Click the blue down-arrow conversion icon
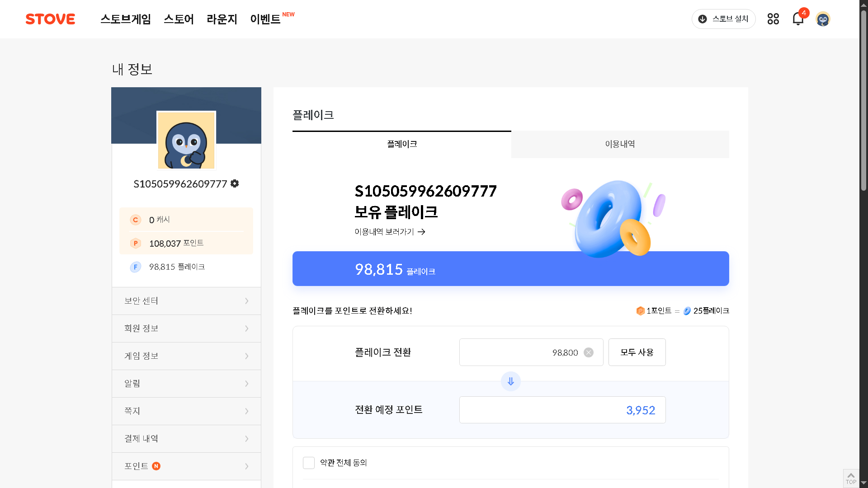 click(x=511, y=381)
